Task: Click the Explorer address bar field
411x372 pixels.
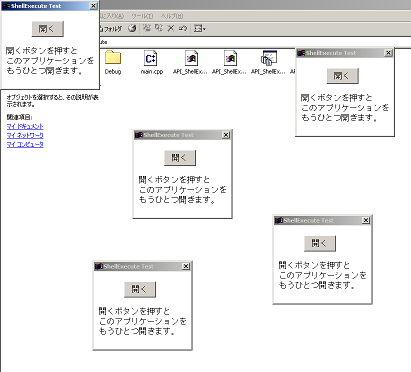Action: pyautogui.click(x=255, y=42)
